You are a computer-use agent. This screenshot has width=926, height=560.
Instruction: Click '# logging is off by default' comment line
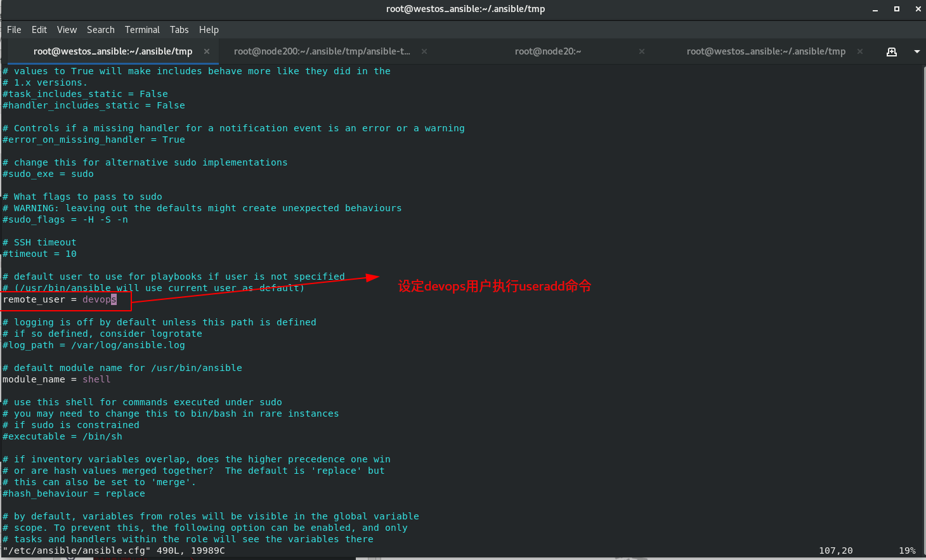(x=159, y=322)
